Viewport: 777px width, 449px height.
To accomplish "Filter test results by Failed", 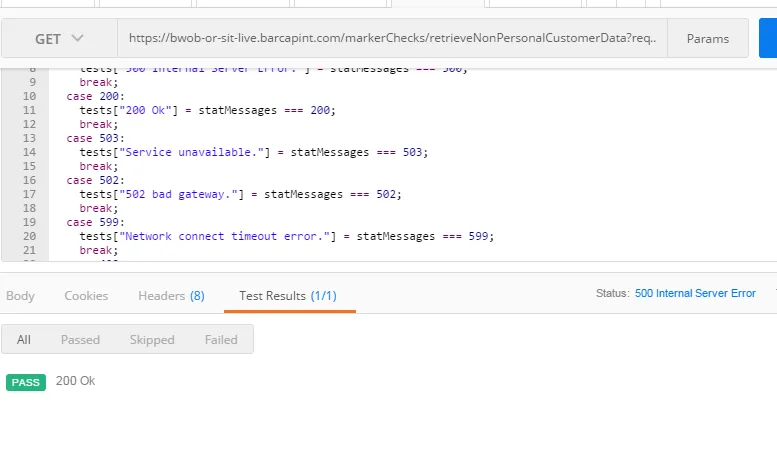I will coord(221,339).
